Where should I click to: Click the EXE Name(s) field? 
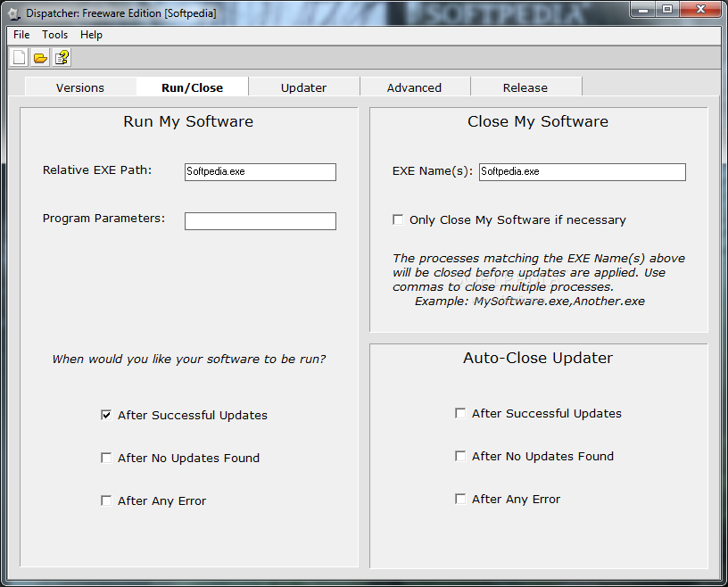pyautogui.click(x=583, y=172)
